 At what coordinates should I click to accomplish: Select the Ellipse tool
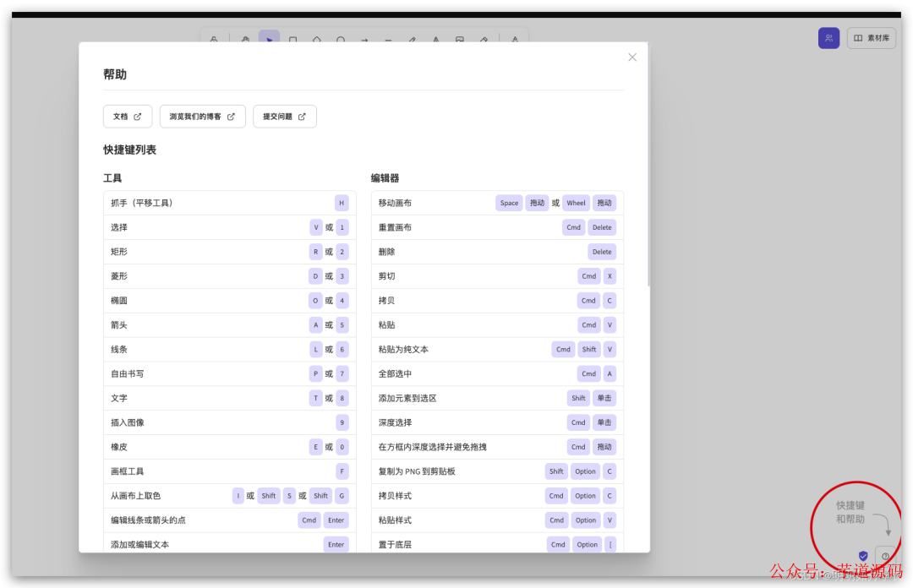pos(341,38)
